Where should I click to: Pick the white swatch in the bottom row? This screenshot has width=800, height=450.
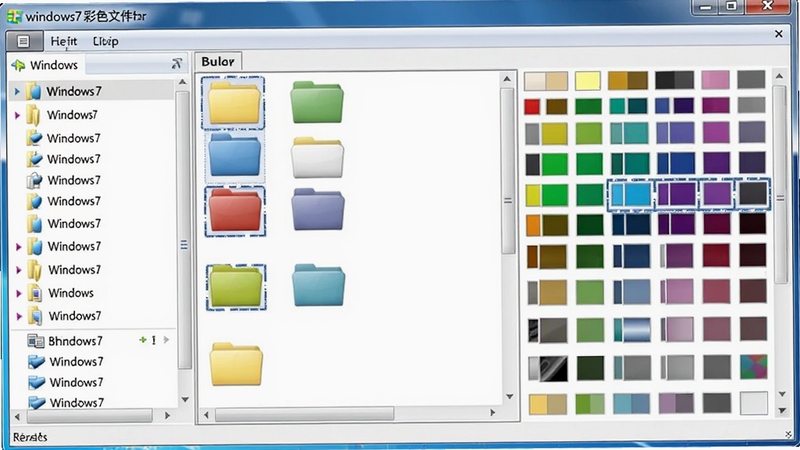(x=754, y=403)
